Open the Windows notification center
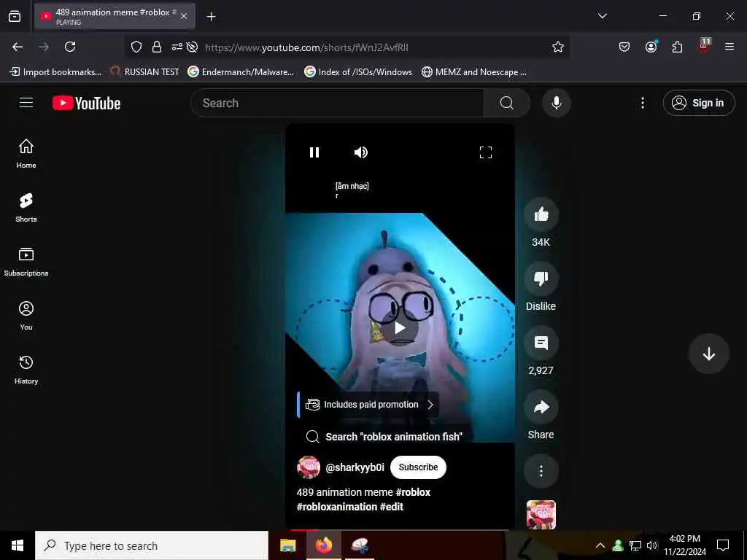747x560 pixels. tap(723, 545)
